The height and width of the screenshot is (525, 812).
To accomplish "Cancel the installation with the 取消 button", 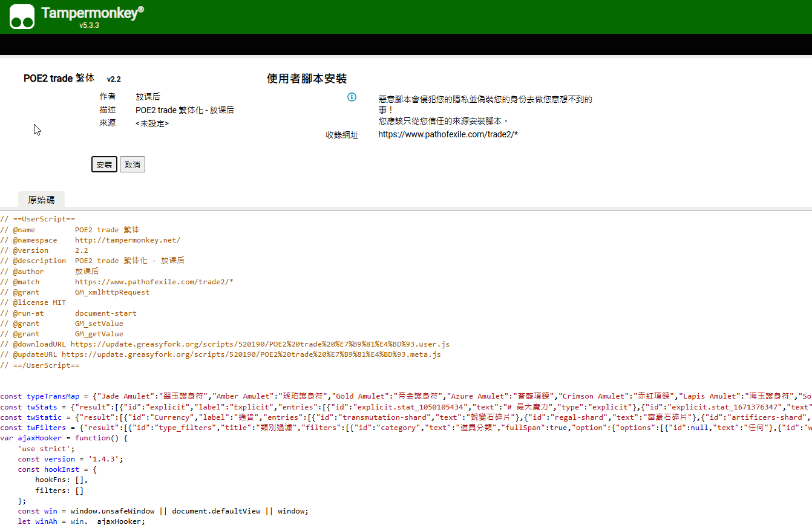I will 133,165.
